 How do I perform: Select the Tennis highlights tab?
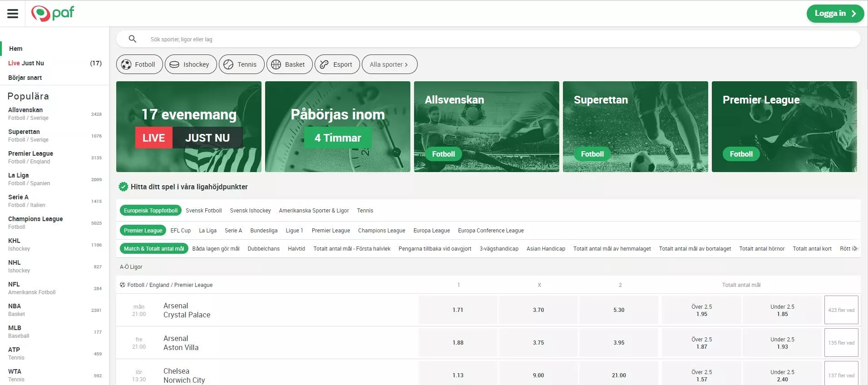tap(365, 211)
